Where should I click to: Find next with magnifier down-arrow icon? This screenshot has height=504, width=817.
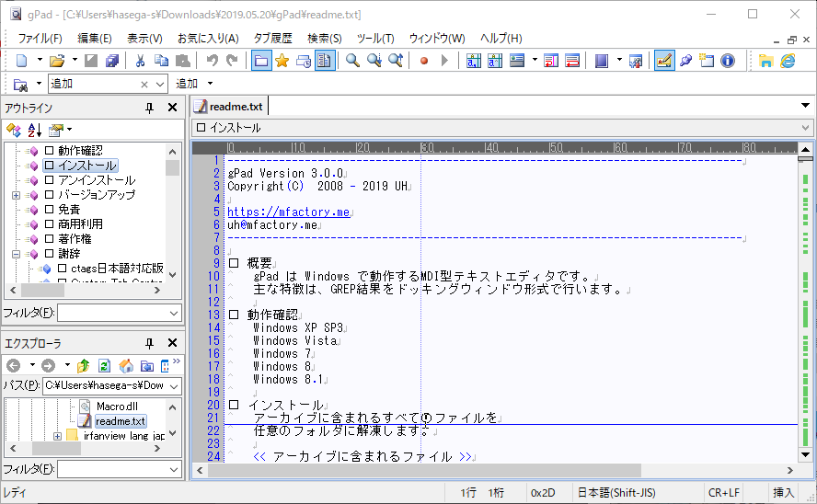click(x=374, y=61)
